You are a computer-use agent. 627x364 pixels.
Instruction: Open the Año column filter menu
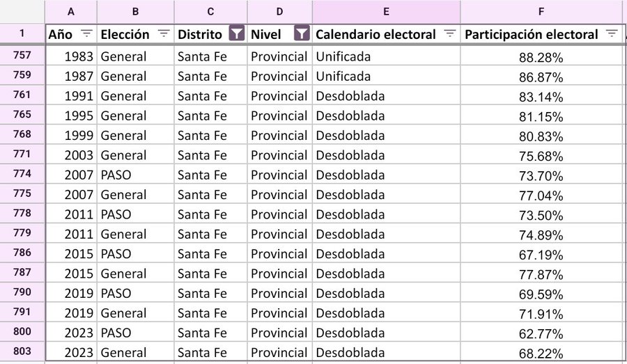pyautogui.click(x=86, y=33)
